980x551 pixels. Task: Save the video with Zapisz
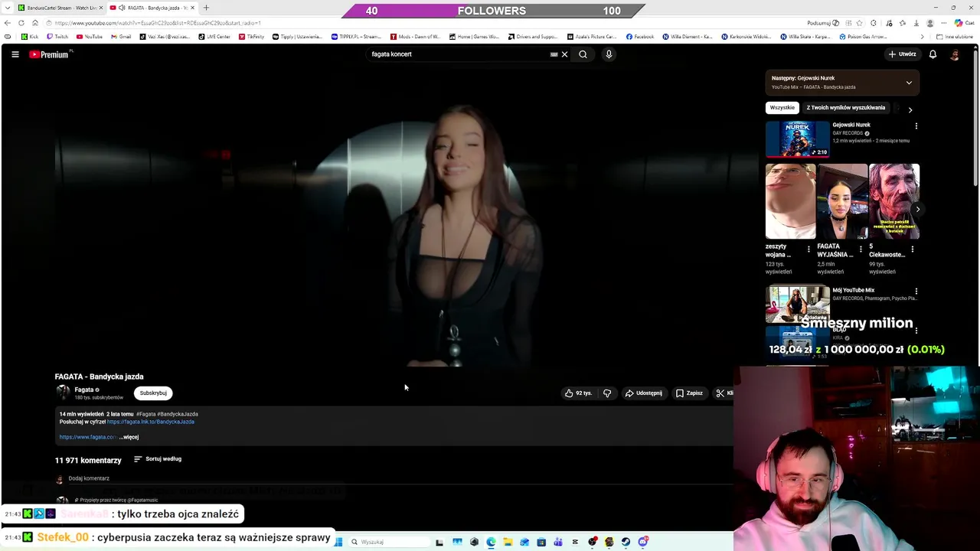(x=689, y=393)
